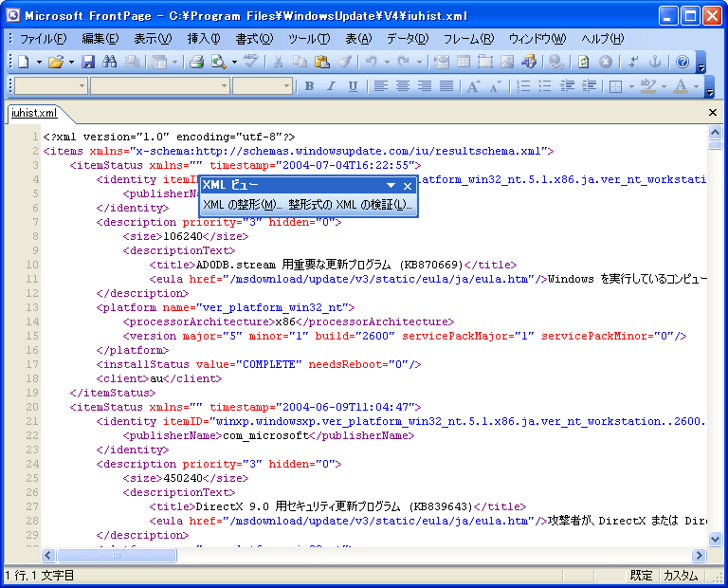Image resolution: width=728 pixels, height=588 pixels.
Task: Open the 挿入(I) menu
Action: (204, 39)
